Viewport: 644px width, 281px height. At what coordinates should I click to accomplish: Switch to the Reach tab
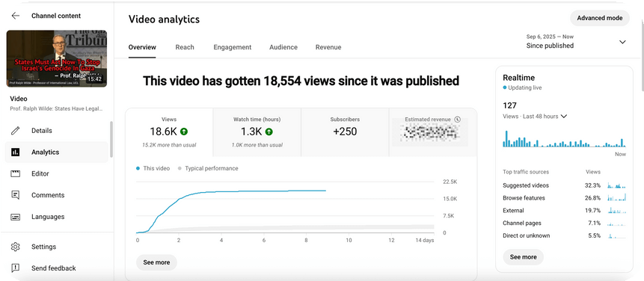point(185,47)
